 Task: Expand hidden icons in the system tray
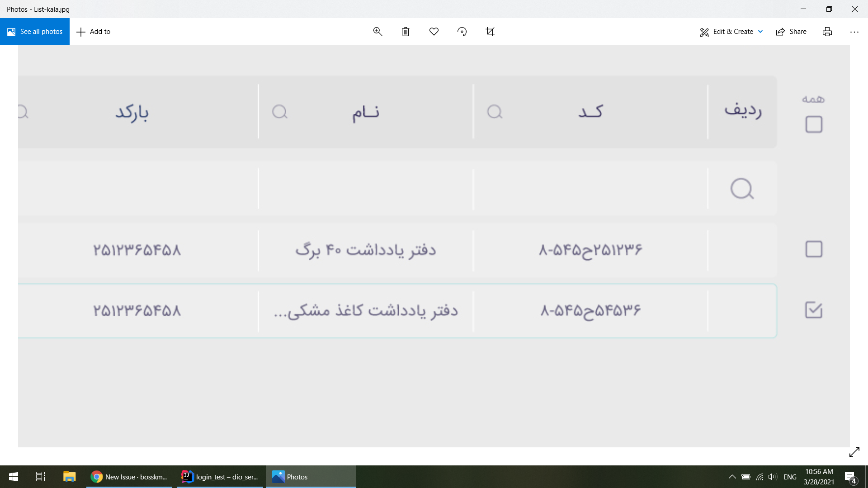click(733, 477)
